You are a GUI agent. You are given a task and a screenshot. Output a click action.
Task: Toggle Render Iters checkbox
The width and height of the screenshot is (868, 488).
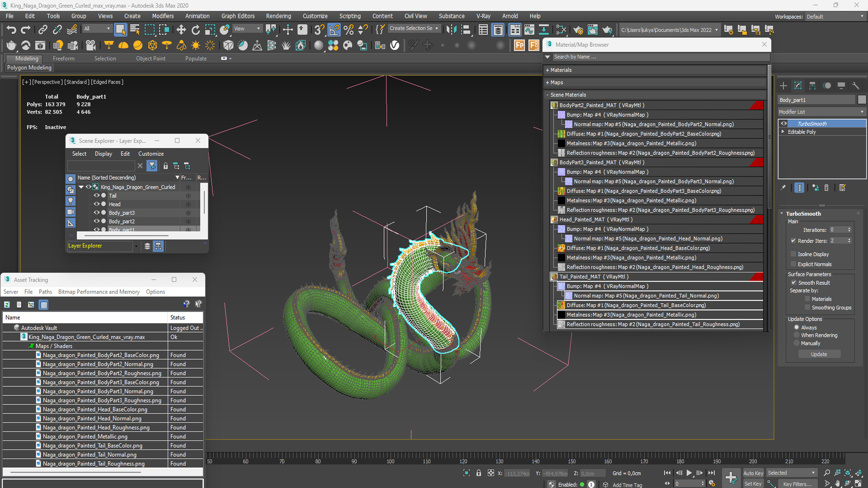(x=793, y=241)
